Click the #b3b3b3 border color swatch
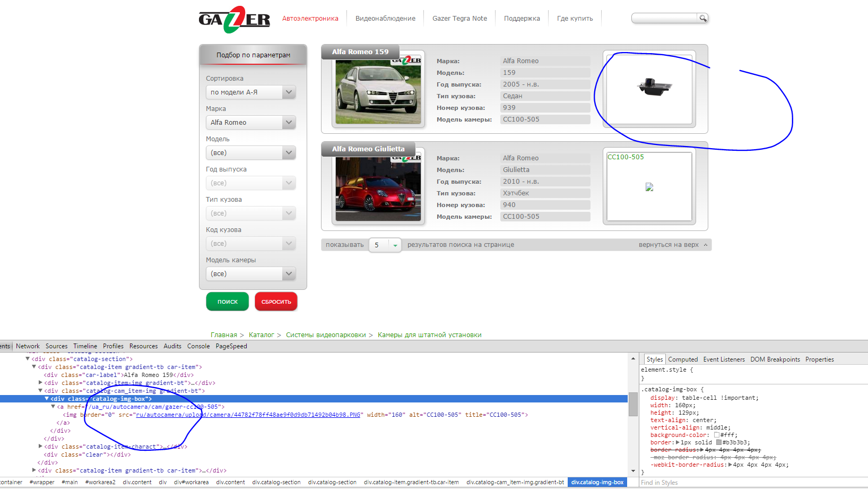The image size is (868, 489). (x=719, y=442)
